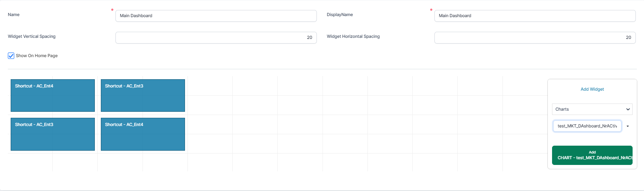Toggle the Show On Home Page checkbox
The height and width of the screenshot is (191, 644).
(x=11, y=56)
